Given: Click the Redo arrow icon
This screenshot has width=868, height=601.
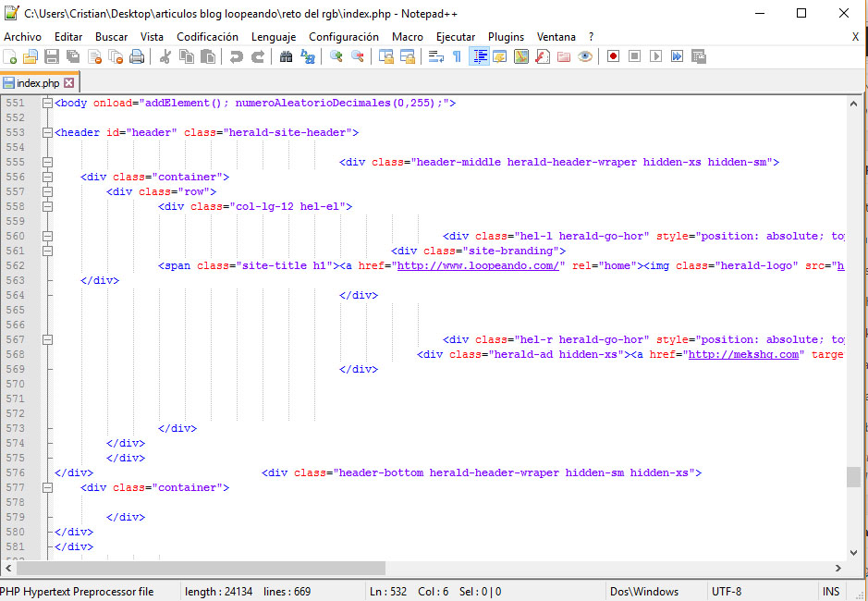Looking at the screenshot, I should pyautogui.click(x=257, y=56).
